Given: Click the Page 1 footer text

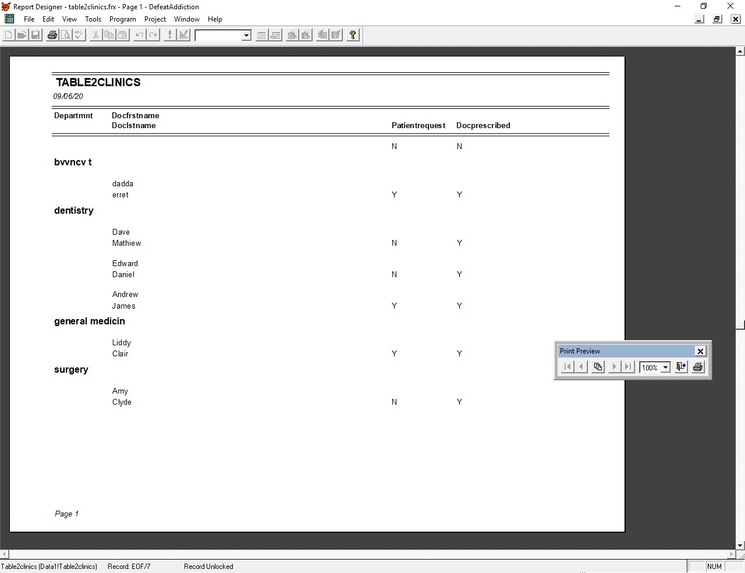Looking at the screenshot, I should (67, 514).
